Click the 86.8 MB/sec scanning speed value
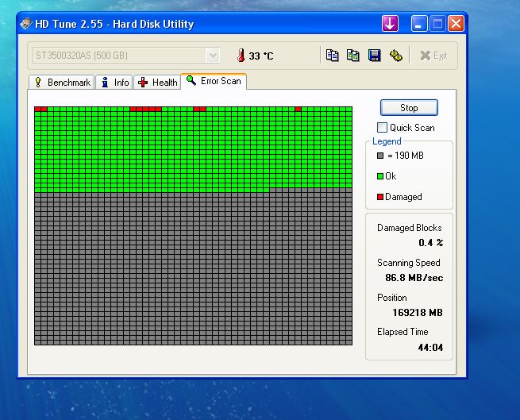520x420 pixels. [x=414, y=278]
